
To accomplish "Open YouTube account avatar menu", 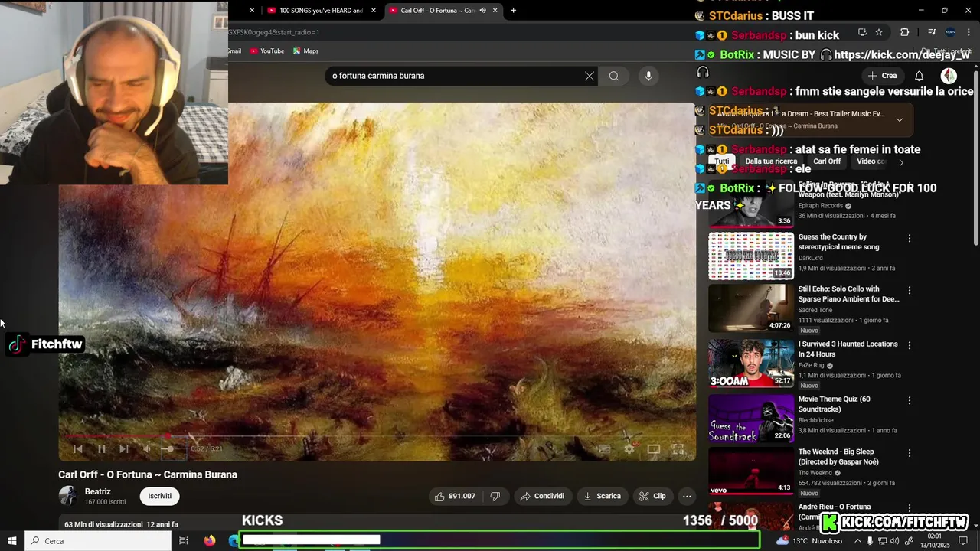I will (x=949, y=76).
